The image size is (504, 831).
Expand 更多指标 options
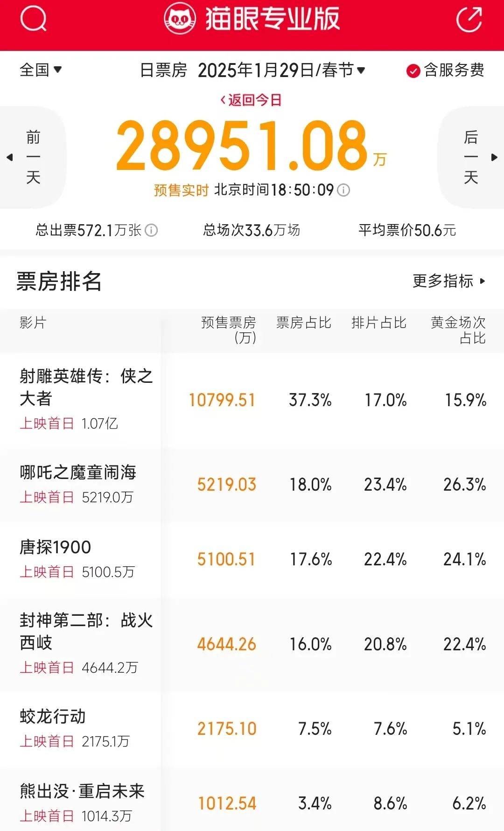(449, 281)
